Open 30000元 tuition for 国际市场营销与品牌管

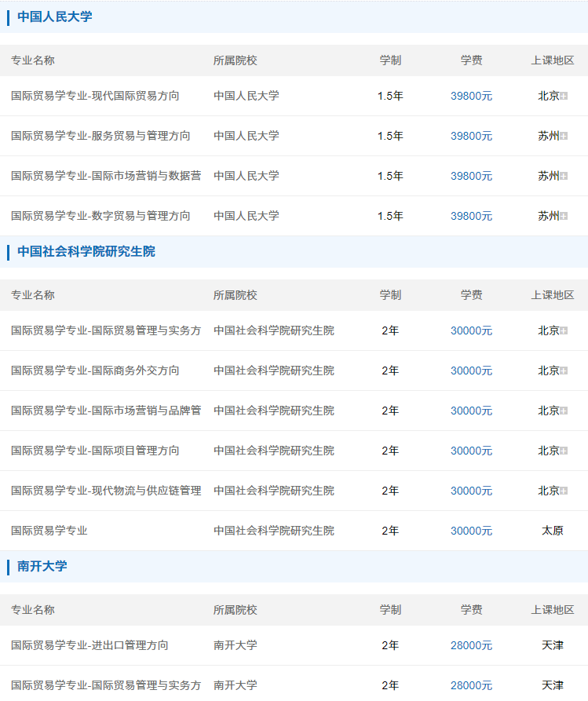[471, 411]
